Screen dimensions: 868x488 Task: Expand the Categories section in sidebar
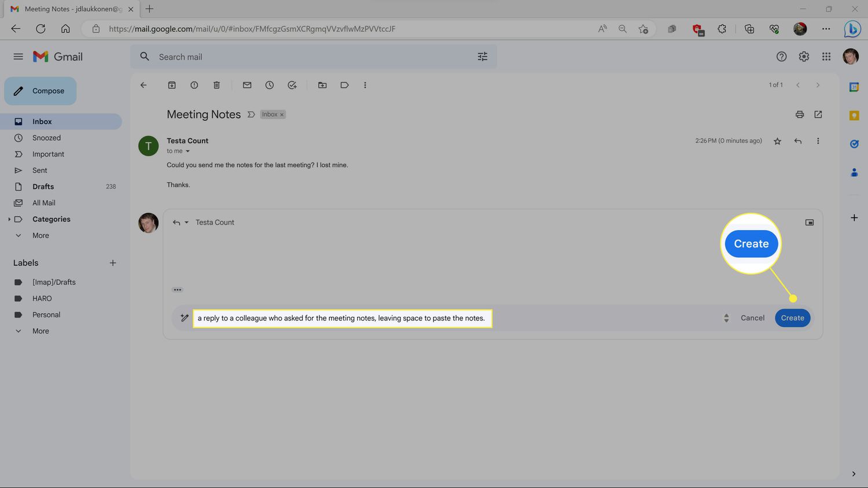[x=9, y=219]
